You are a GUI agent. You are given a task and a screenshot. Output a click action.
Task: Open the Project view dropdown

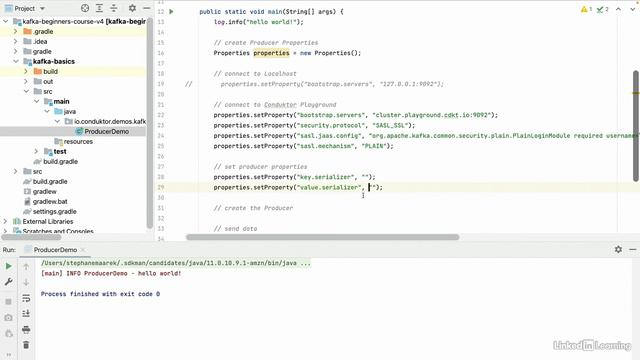(x=42, y=8)
